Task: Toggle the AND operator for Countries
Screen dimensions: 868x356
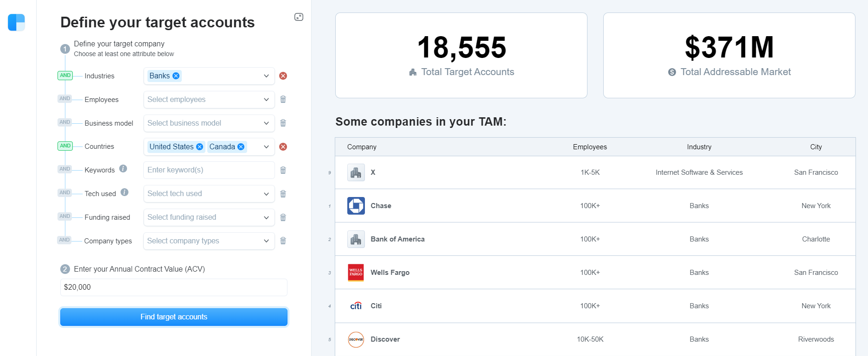Action: click(65, 146)
